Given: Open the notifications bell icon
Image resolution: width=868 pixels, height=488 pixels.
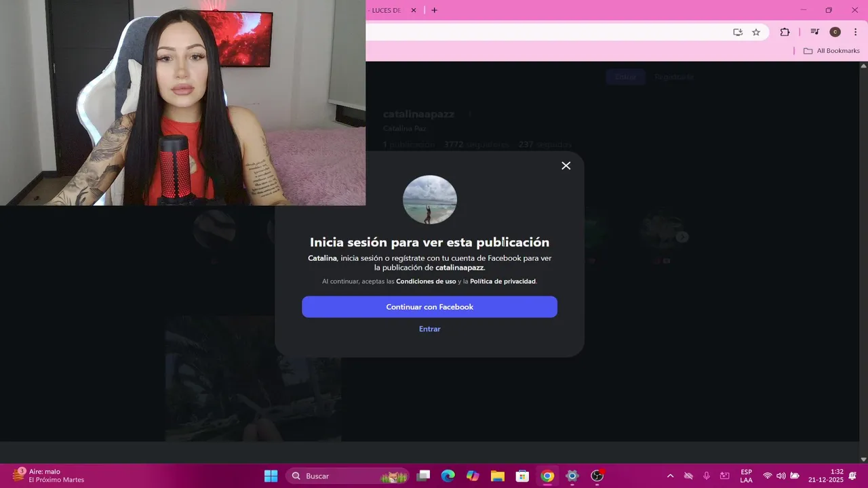Looking at the screenshot, I should coord(853,476).
